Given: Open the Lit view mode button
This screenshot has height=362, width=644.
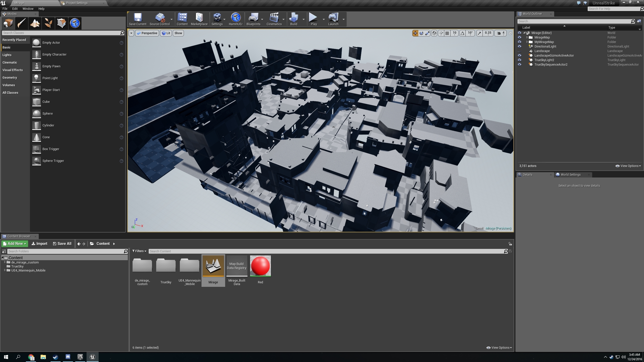Looking at the screenshot, I should [x=166, y=33].
